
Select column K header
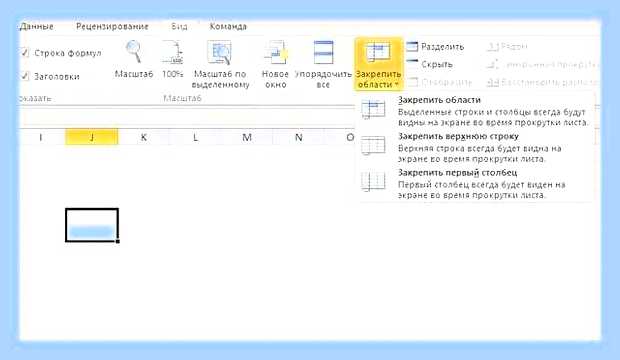(x=144, y=137)
